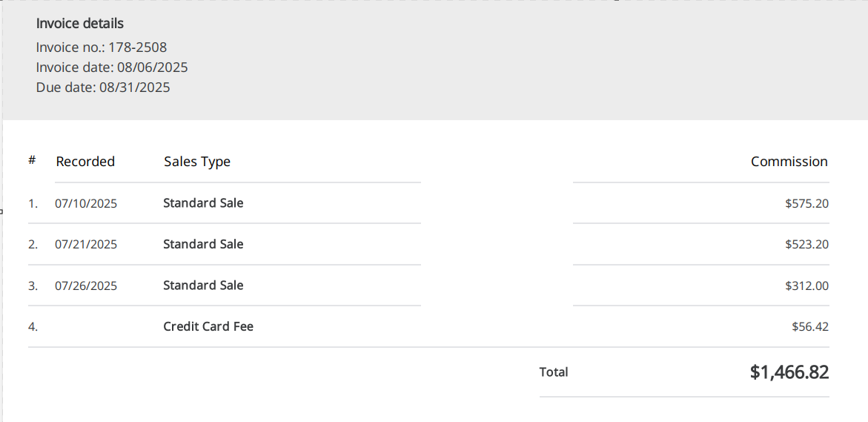Select the $56.42 fee amount

(810, 326)
